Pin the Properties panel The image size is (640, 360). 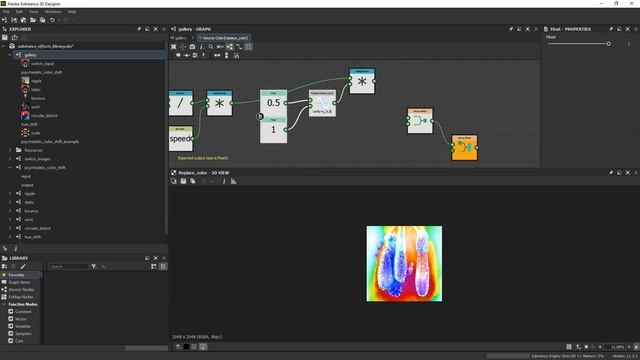click(x=611, y=29)
